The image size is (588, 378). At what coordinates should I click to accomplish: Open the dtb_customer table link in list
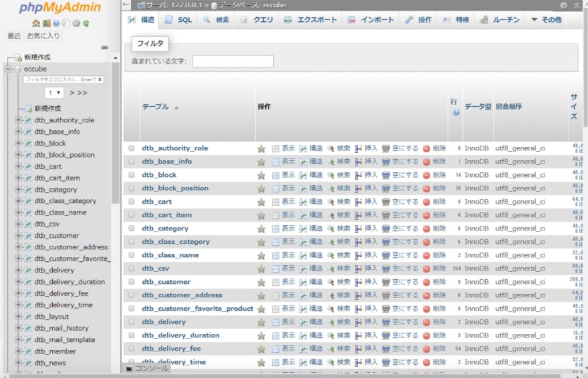166,282
